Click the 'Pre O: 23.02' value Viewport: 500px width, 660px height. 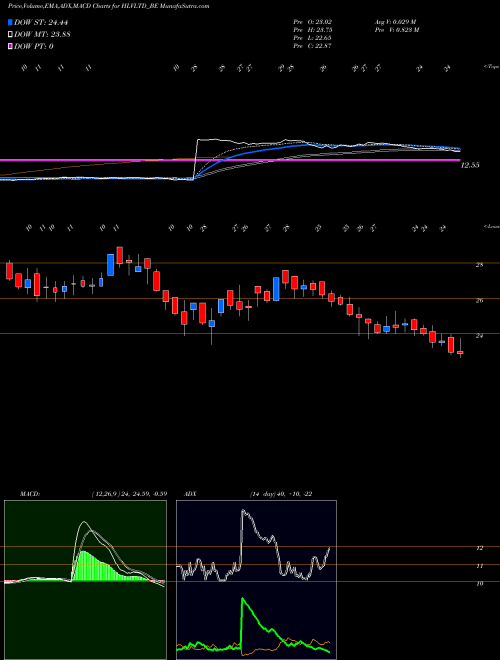coord(313,22)
